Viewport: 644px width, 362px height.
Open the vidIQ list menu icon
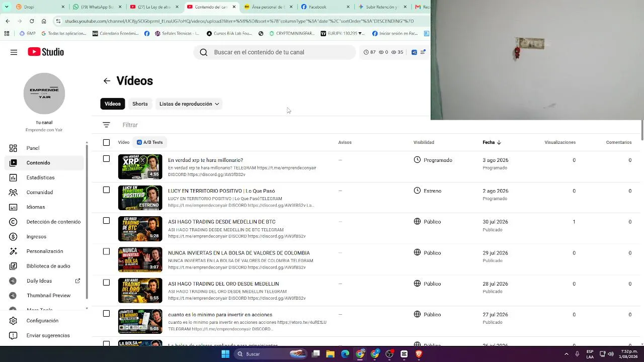[423, 52]
